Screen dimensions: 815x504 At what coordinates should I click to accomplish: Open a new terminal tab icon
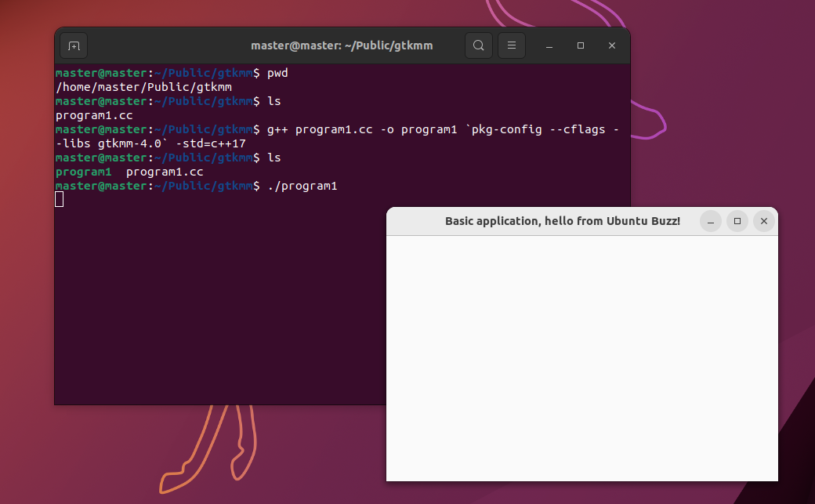(x=74, y=45)
